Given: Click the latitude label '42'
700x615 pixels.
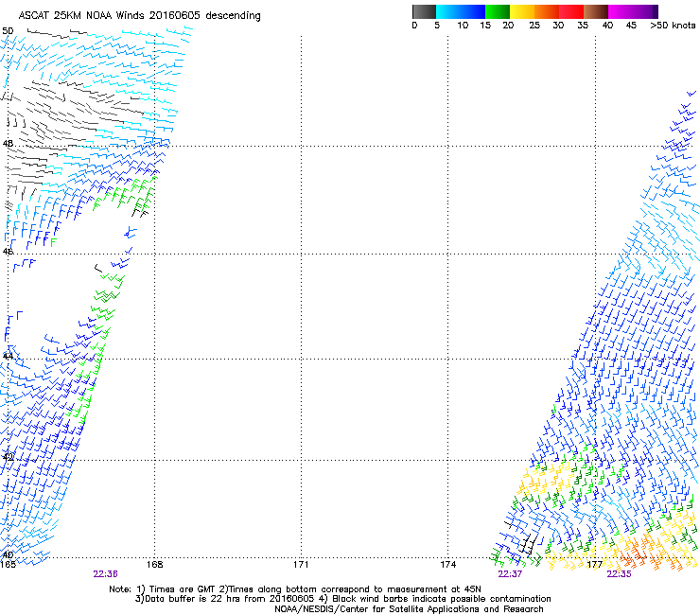Looking at the screenshot, I should 8,457.
